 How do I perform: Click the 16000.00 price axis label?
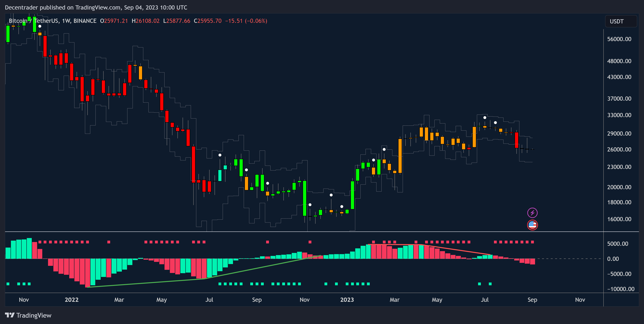619,219
